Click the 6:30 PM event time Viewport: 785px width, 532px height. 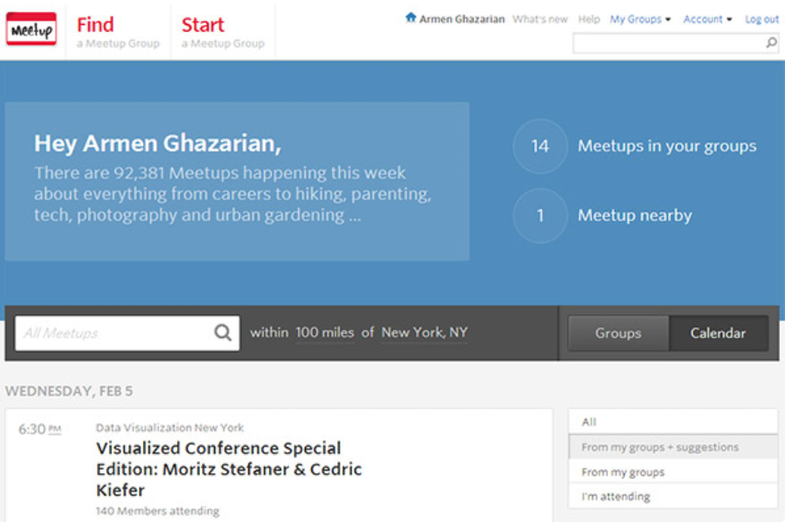tap(40, 429)
